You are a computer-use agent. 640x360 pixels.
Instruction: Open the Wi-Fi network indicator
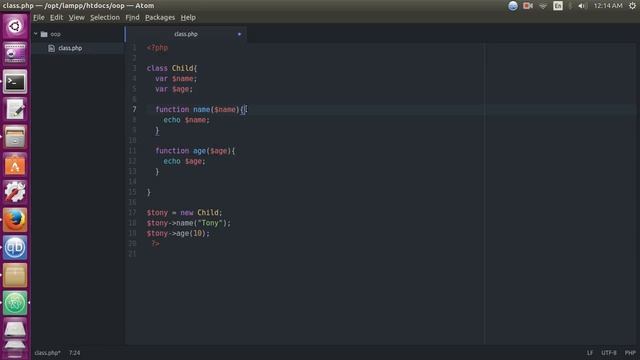pos(543,6)
